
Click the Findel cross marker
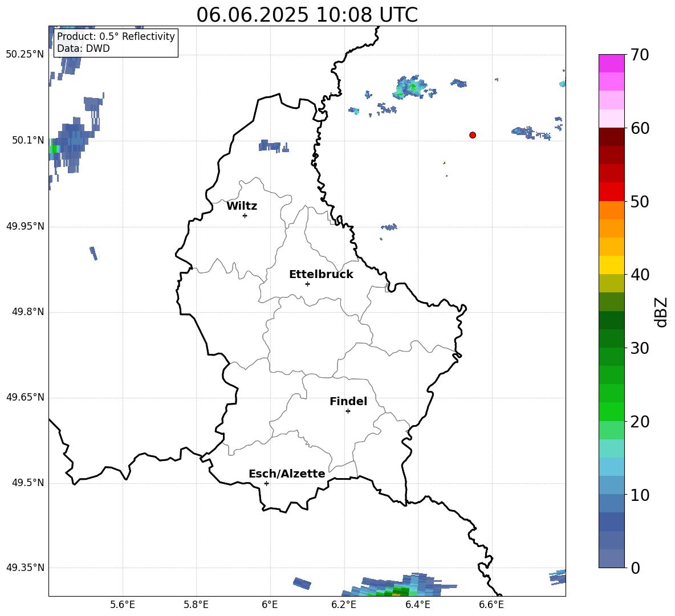pos(348,411)
